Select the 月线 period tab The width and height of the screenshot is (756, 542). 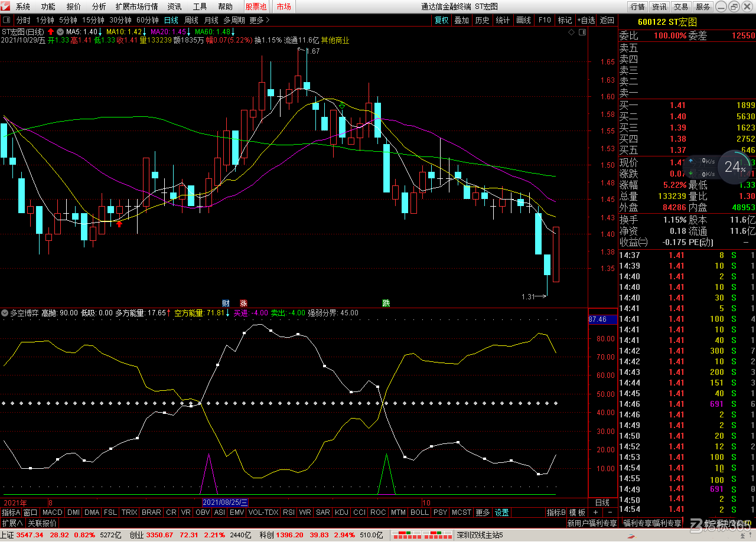pos(211,20)
